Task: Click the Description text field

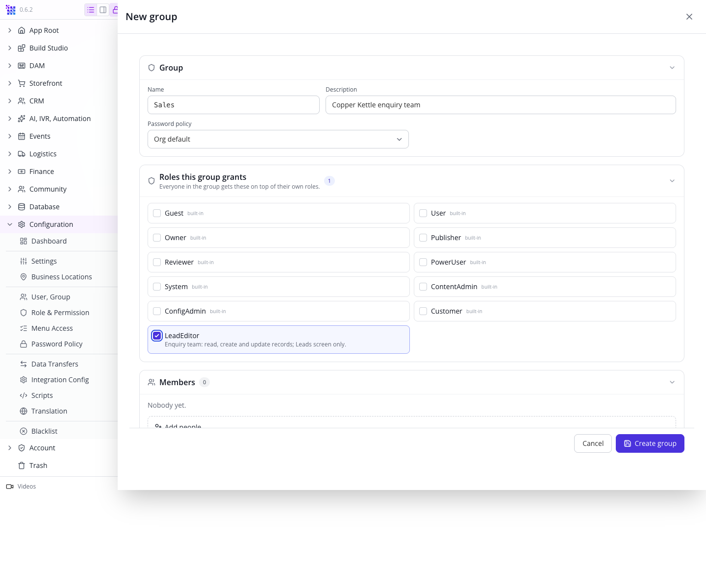Action: point(501,105)
